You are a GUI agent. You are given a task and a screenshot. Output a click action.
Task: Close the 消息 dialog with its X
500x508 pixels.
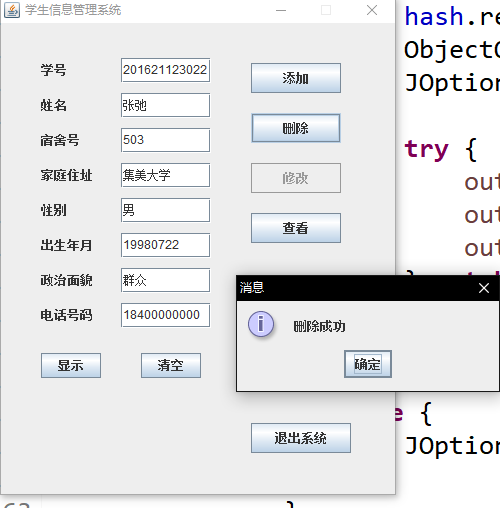(x=484, y=288)
